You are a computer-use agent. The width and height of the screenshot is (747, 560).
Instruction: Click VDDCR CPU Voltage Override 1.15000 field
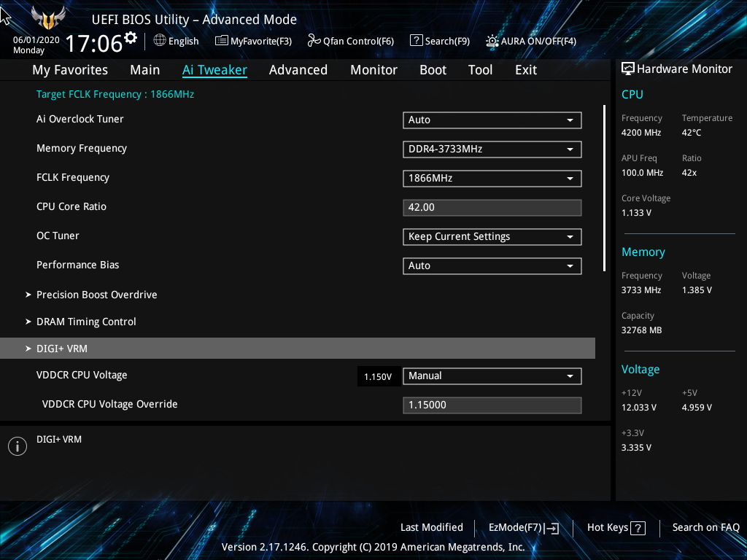pos(492,405)
